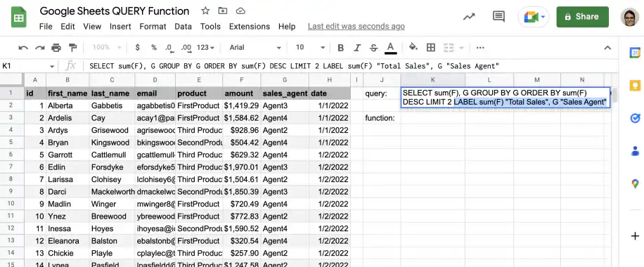Show more toolbar options
Screen dimensions: 644x267
(480, 48)
